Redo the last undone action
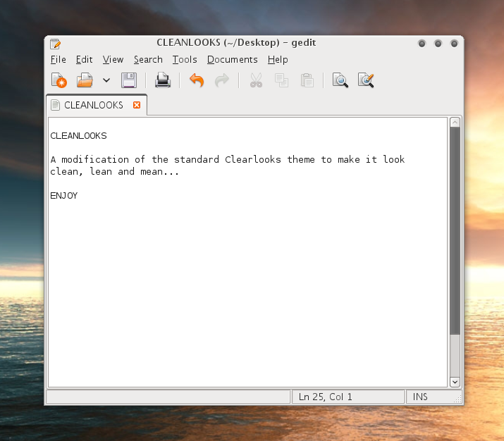The image size is (504, 441). [222, 80]
